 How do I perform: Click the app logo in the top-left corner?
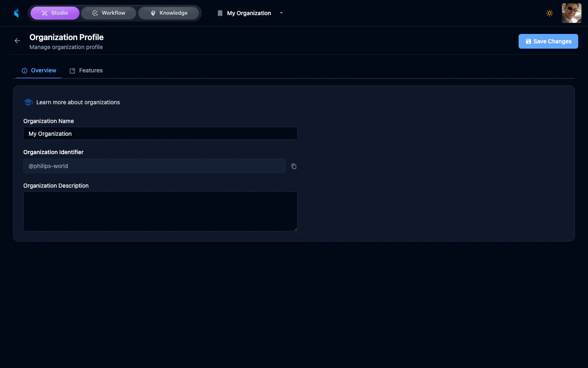(x=16, y=13)
